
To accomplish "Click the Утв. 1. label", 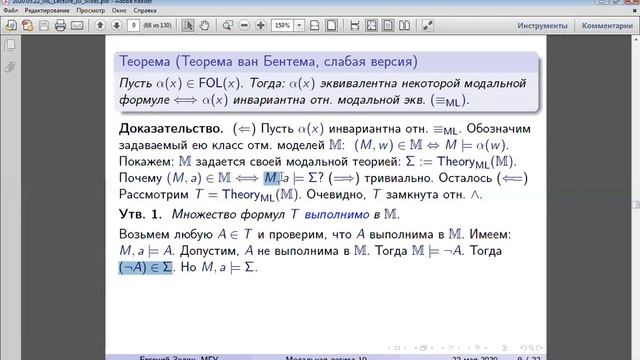I will pyautogui.click(x=140, y=214).
